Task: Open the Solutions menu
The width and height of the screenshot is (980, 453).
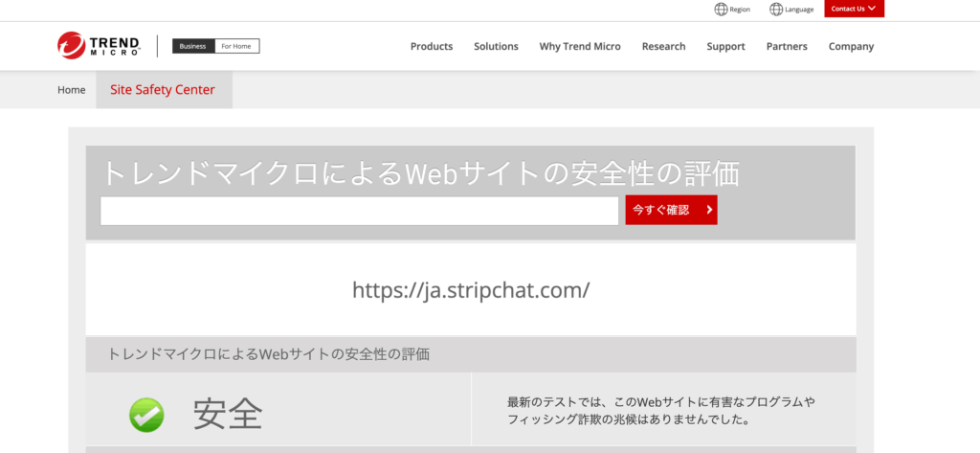Action: 497,46
